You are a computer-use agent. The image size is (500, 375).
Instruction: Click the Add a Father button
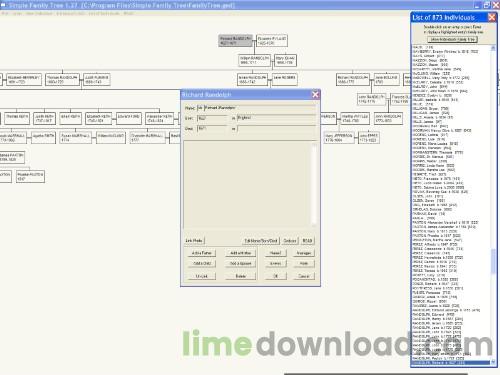pos(202,253)
